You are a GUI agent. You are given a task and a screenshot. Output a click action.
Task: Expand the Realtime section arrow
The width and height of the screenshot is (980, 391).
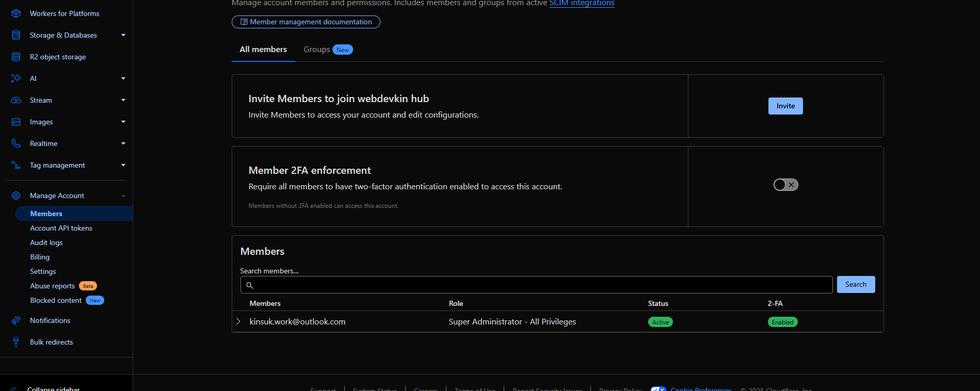pos(123,143)
